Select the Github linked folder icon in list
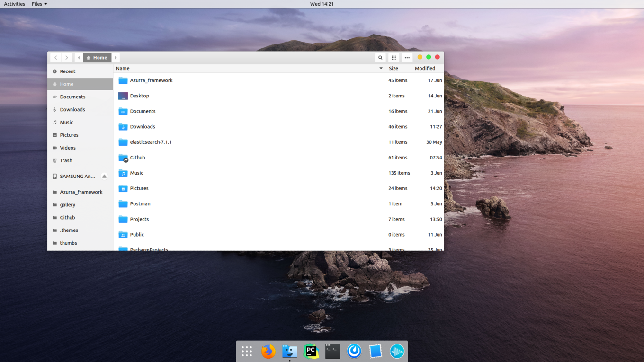 click(123, 158)
